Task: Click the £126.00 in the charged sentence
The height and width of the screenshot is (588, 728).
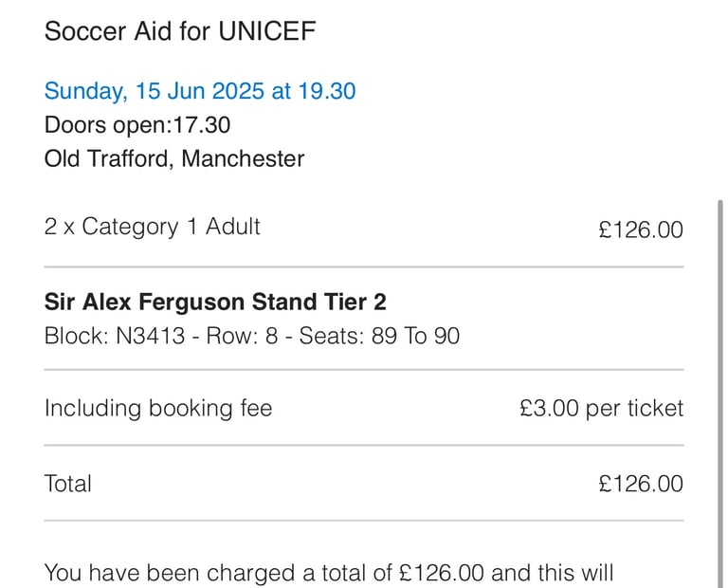Action: [x=441, y=573]
